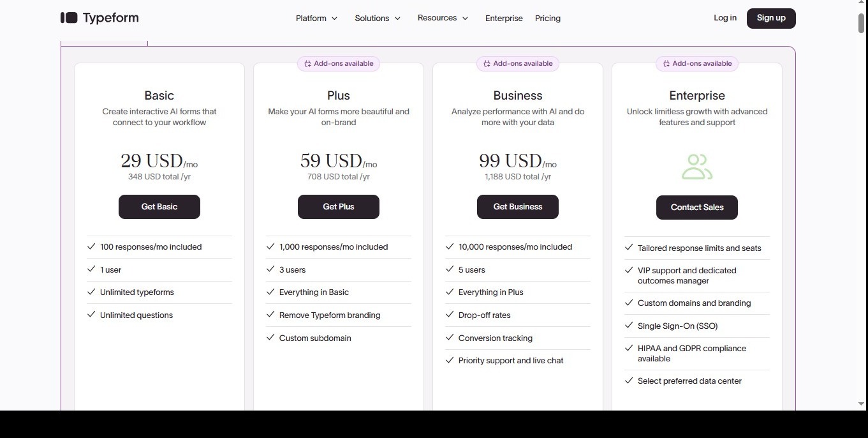Click the page's vertical scrollbar thumb
Image resolution: width=868 pixels, height=438 pixels.
[x=861, y=23]
